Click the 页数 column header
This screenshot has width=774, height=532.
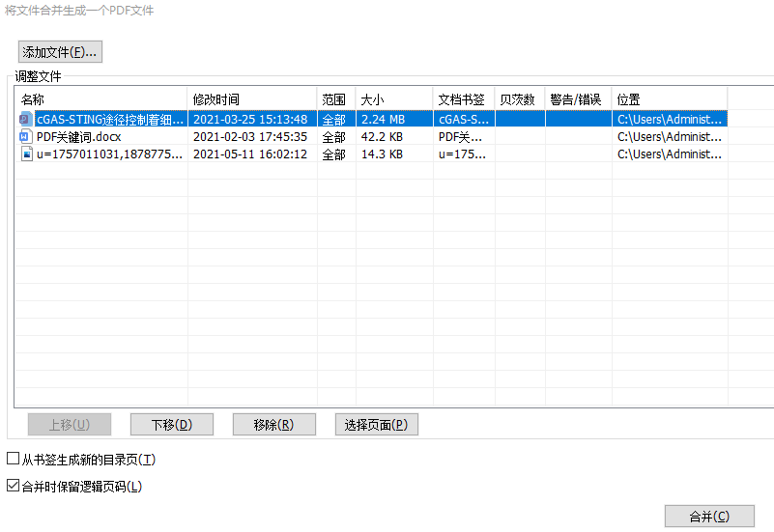[x=520, y=99]
